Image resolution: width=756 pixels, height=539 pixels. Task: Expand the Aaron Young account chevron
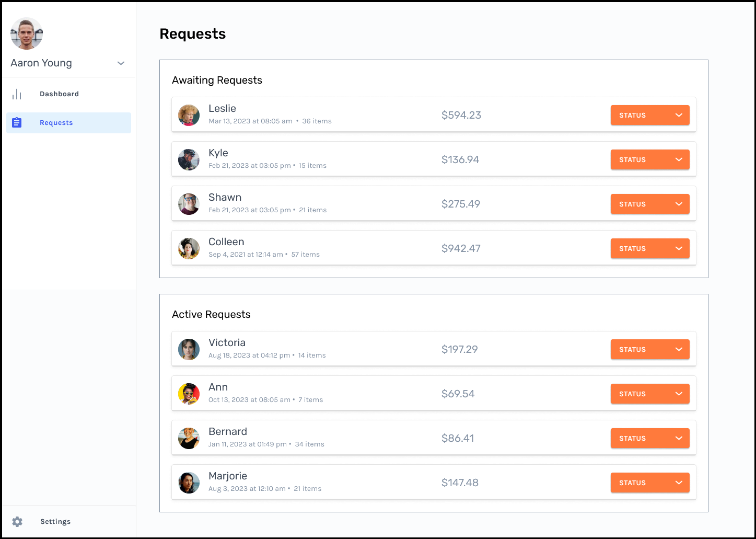tap(121, 63)
